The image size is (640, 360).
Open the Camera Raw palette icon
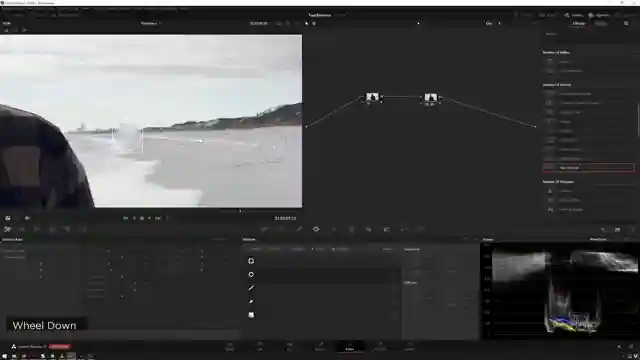[x=7, y=229]
